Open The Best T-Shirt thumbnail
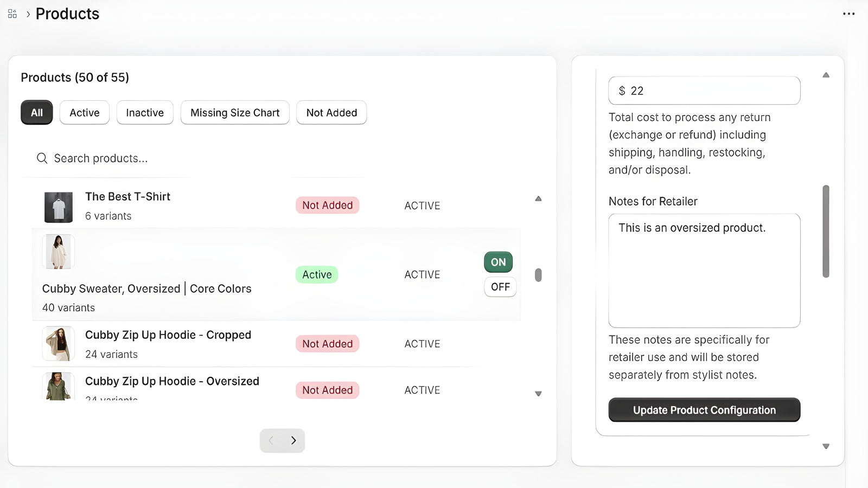The width and height of the screenshot is (868, 488). 59,207
